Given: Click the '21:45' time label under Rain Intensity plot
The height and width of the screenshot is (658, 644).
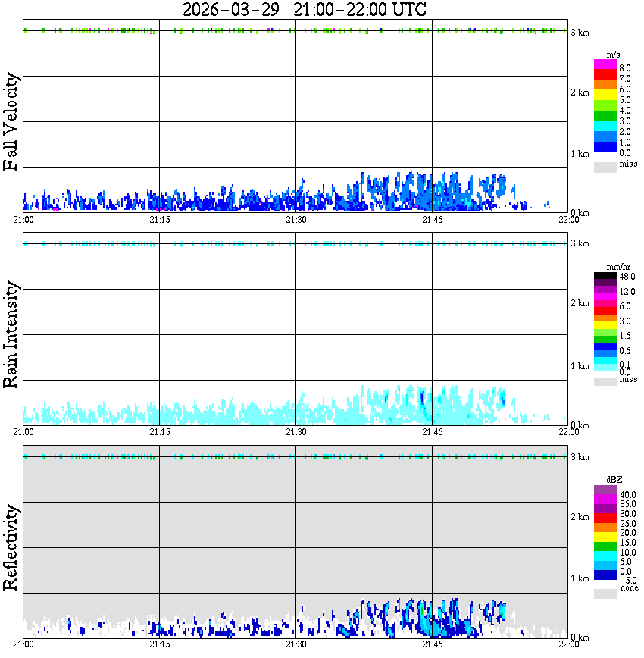Looking at the screenshot, I should point(433,432).
